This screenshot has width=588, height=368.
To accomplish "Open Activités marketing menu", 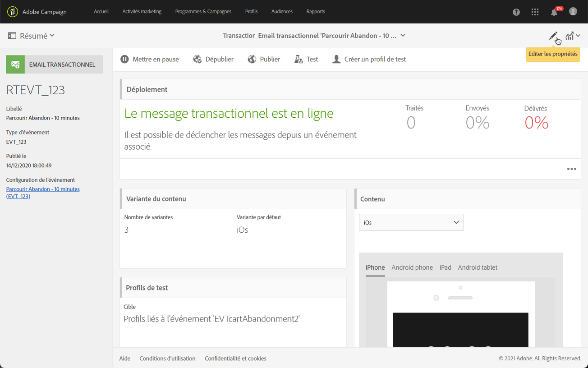I will tap(142, 11).
